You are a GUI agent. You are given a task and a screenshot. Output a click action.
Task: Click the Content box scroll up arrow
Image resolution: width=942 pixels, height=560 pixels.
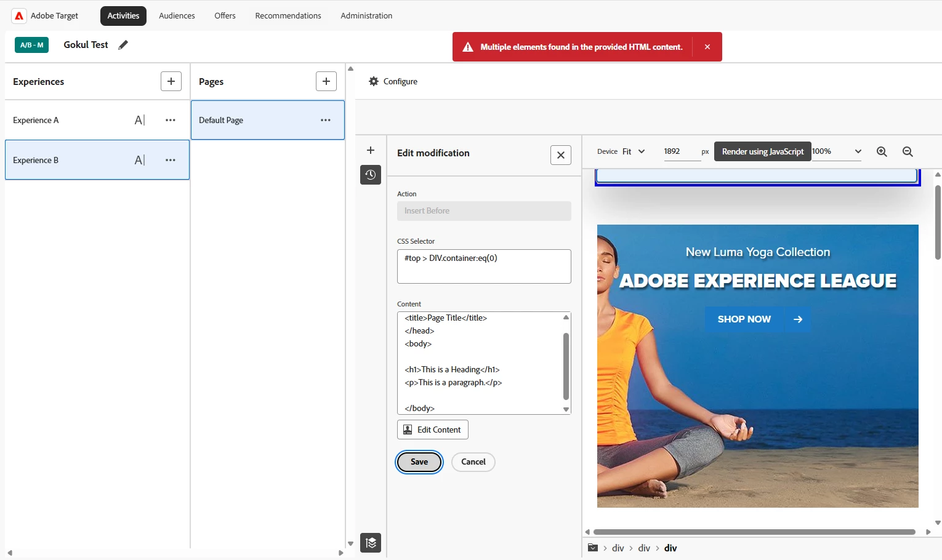click(x=566, y=318)
